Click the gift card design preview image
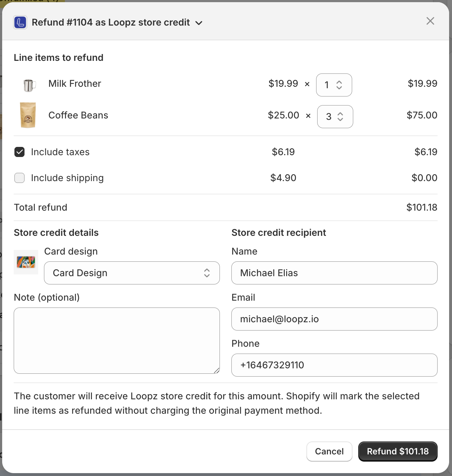This screenshot has width=452, height=476. pos(26,262)
